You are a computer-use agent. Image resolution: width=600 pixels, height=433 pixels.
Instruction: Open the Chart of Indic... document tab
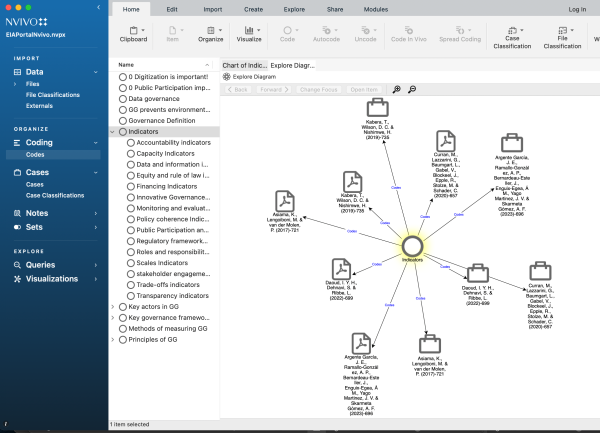click(x=243, y=65)
